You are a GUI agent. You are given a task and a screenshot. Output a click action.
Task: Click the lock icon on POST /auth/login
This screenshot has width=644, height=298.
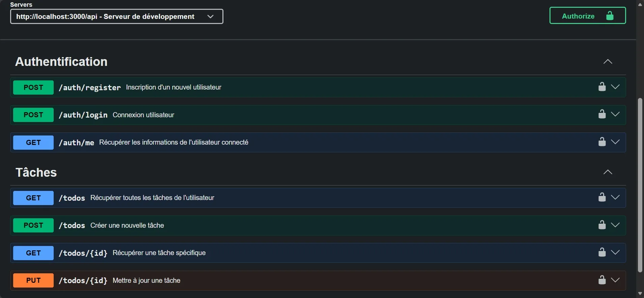[602, 114]
